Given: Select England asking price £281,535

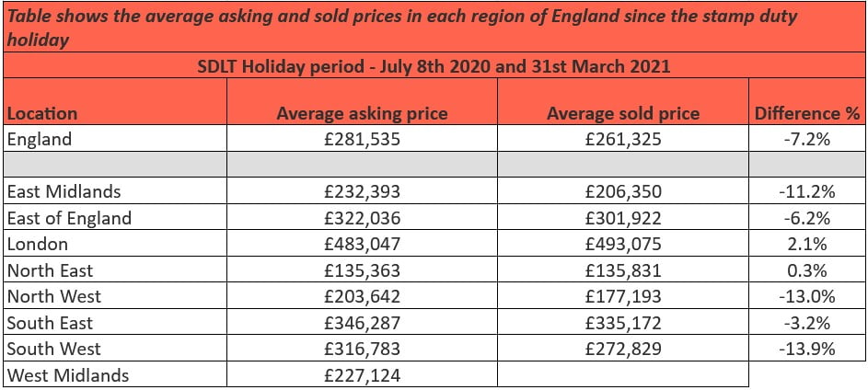Looking at the screenshot, I should [x=362, y=139].
